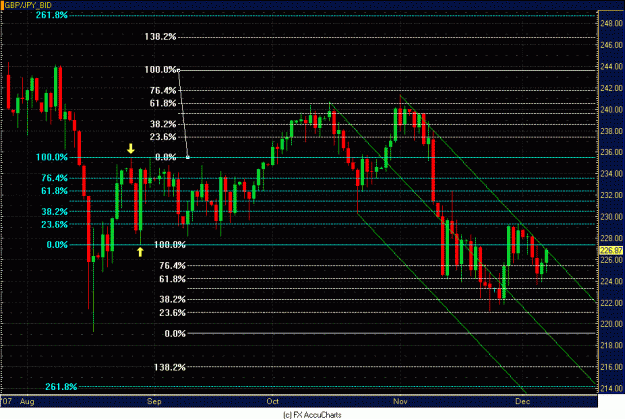625x419 pixels.
Task: Select the 244.00 price axis label
Action: (x=611, y=66)
